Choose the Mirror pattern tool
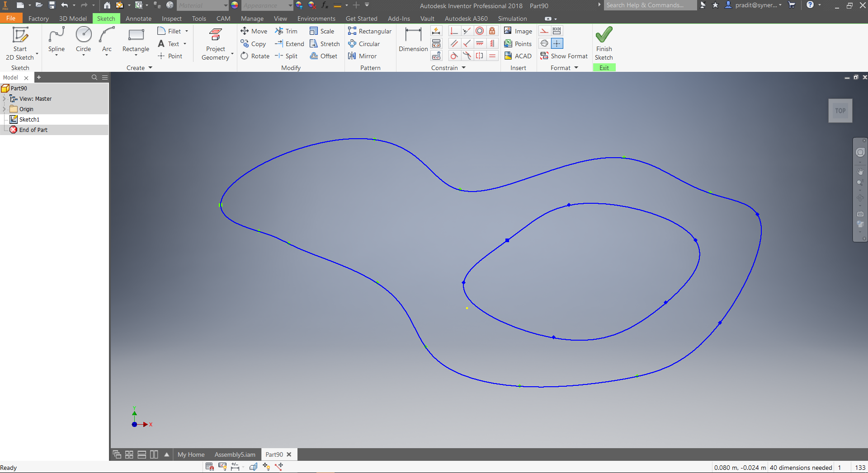Image resolution: width=868 pixels, height=473 pixels. pyautogui.click(x=362, y=56)
